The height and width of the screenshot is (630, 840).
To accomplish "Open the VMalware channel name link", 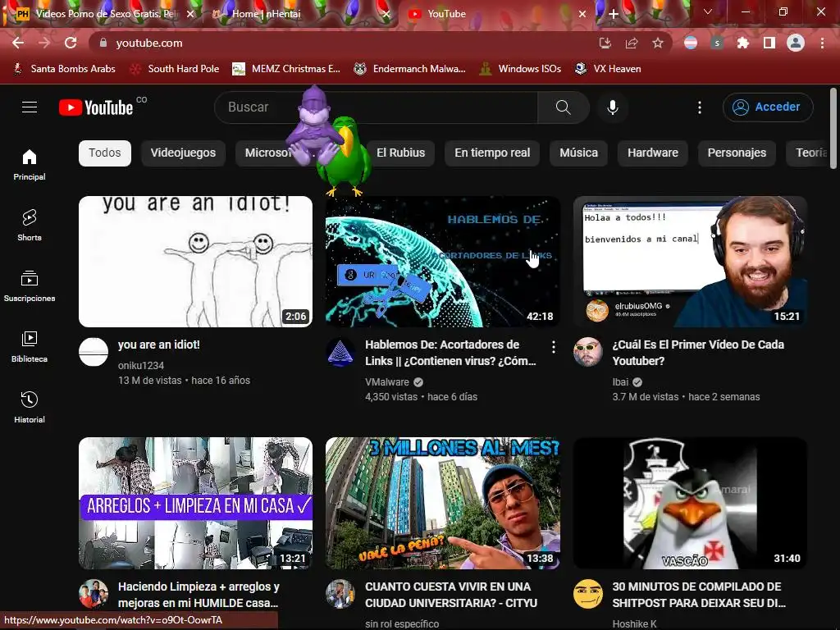I will tap(387, 382).
